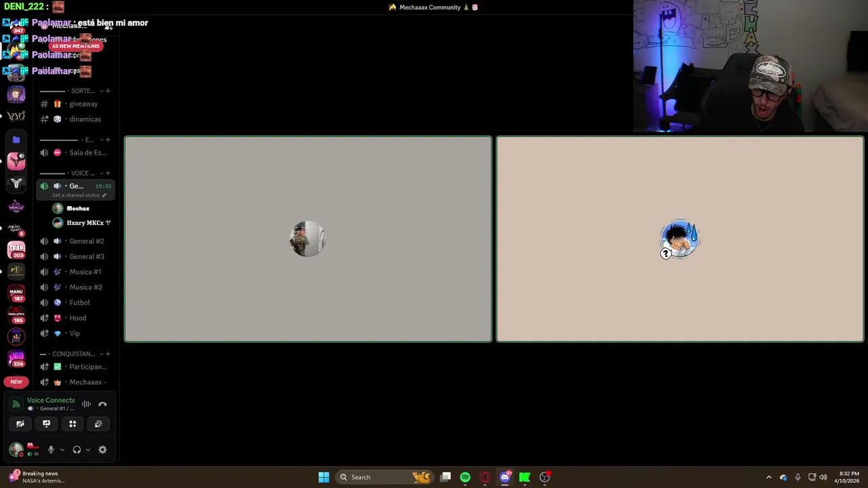
Task: Open server icon with 226 badge
Action: coord(16,359)
